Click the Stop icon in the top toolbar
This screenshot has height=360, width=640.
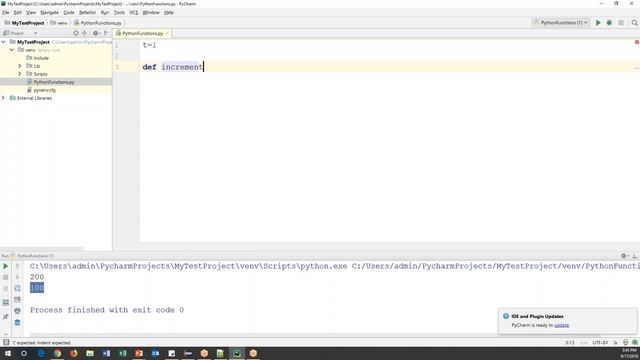[621, 23]
